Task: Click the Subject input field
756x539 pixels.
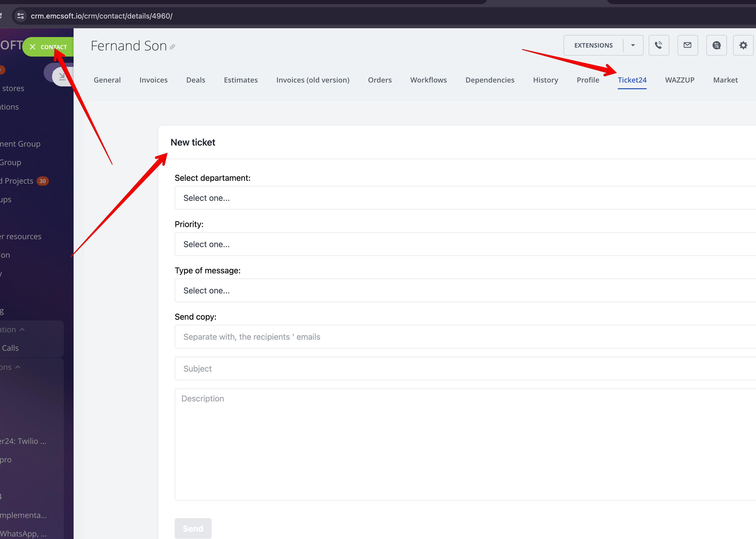Action: tap(465, 369)
